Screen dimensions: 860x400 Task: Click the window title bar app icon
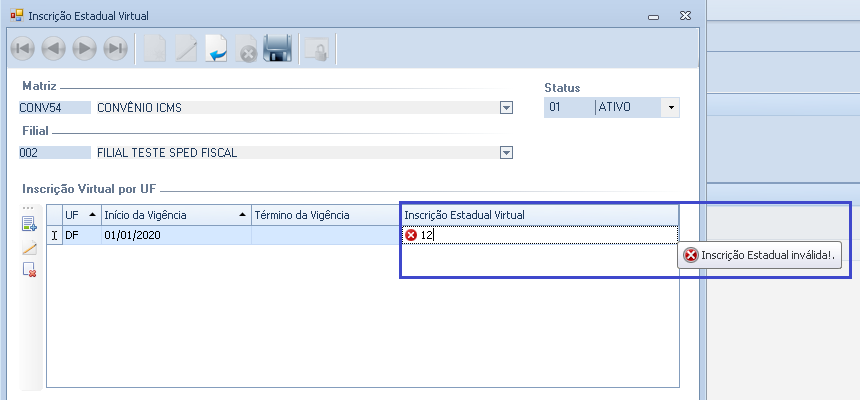pos(17,15)
